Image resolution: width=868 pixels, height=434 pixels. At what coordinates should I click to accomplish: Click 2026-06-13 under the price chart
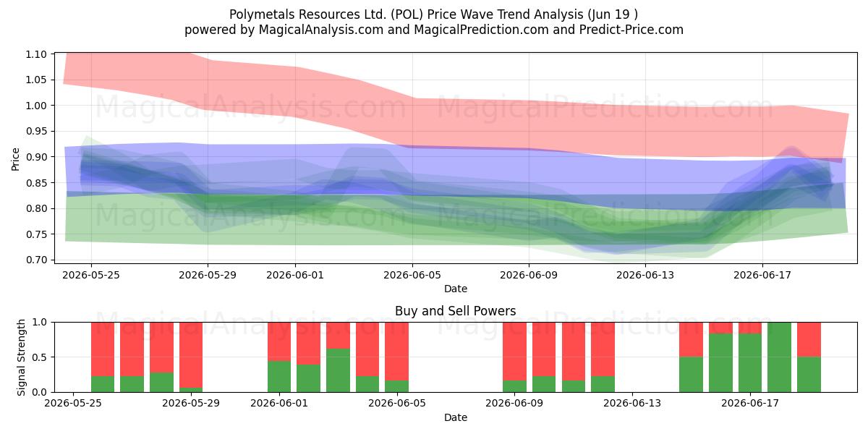pyautogui.click(x=645, y=275)
